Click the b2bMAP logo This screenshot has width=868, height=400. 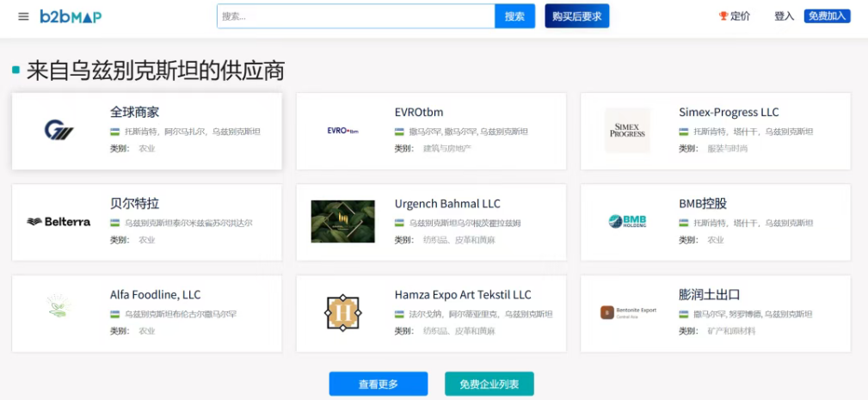pos(71,16)
